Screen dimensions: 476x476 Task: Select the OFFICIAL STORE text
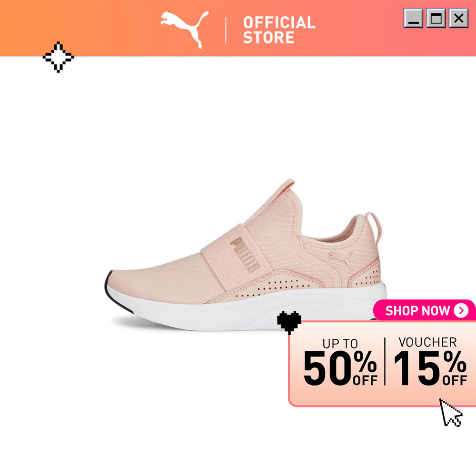(279, 30)
